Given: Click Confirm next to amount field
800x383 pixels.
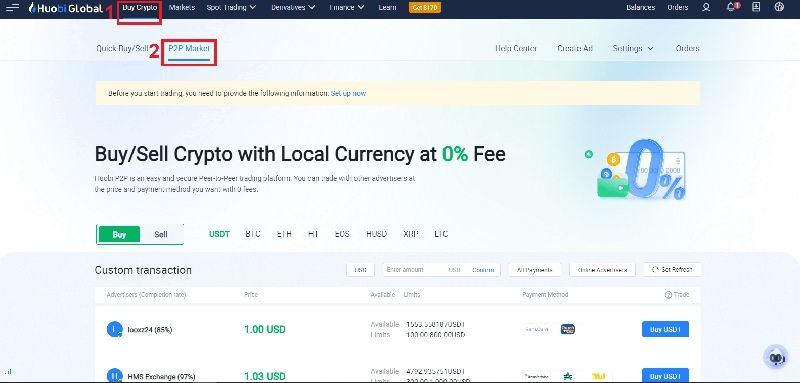Looking at the screenshot, I should 483,270.
